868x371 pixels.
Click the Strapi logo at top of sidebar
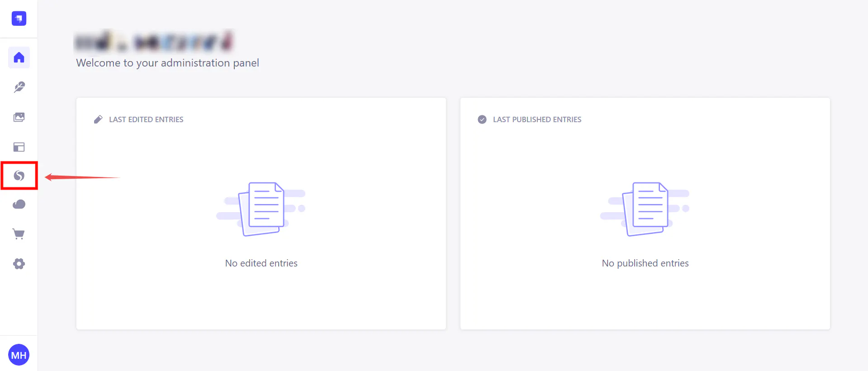coord(19,19)
